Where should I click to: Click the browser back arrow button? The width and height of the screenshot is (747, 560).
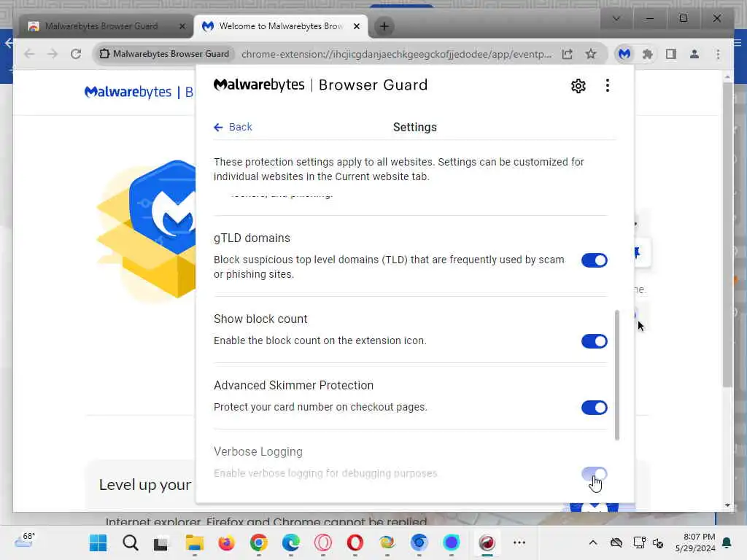pyautogui.click(x=29, y=54)
